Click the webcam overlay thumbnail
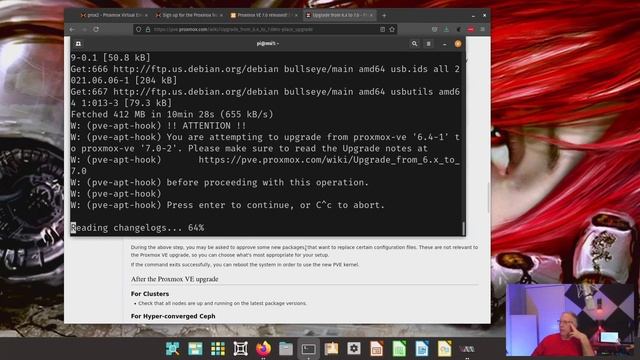 tap(570, 320)
